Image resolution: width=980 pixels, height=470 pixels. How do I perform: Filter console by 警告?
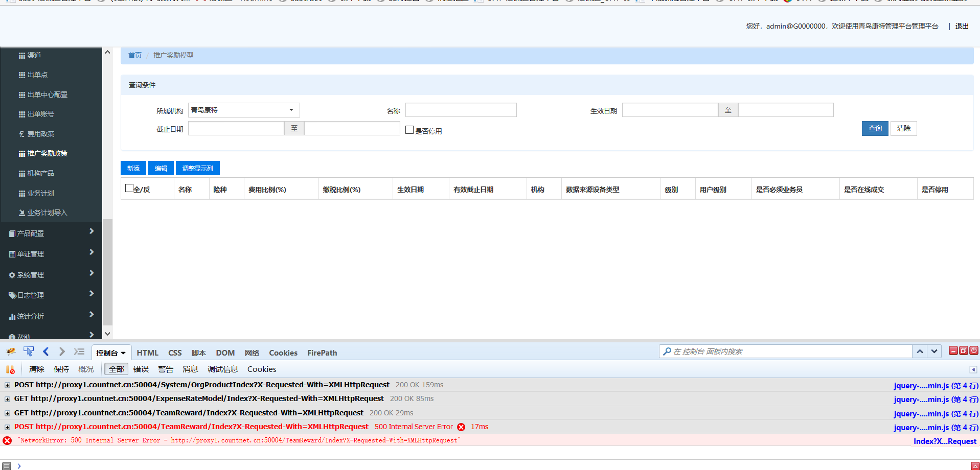point(166,369)
